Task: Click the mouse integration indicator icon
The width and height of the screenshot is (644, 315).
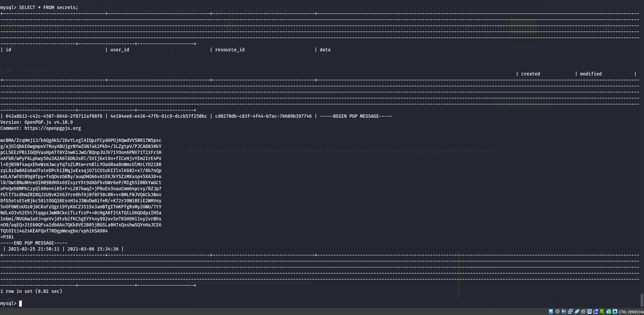Action: click(x=608, y=312)
